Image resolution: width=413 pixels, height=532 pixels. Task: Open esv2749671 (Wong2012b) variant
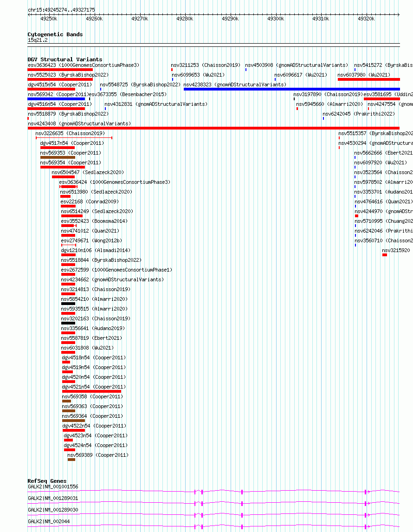pos(91,241)
